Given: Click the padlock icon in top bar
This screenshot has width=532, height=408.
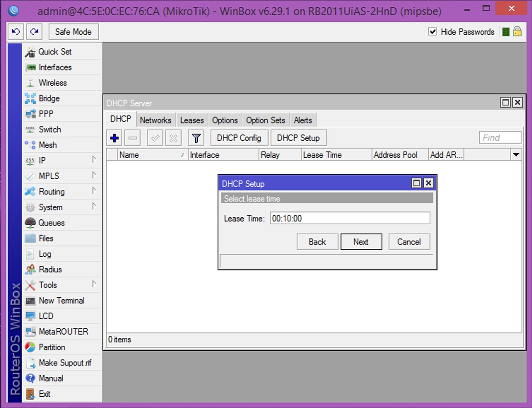Looking at the screenshot, I should coord(517,31).
